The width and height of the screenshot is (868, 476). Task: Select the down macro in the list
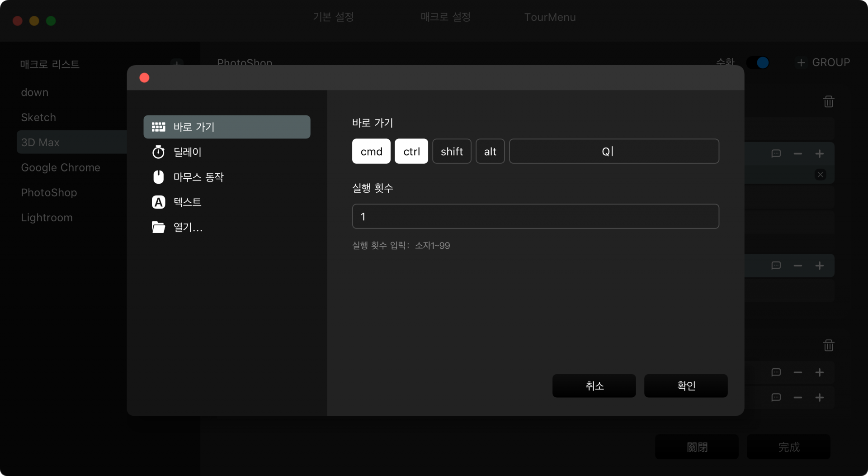(35, 92)
